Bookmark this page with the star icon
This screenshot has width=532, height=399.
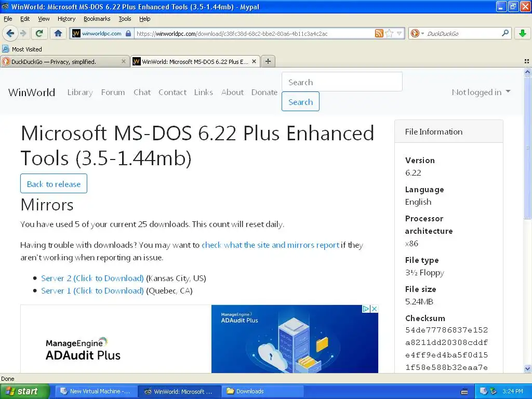pos(390,33)
